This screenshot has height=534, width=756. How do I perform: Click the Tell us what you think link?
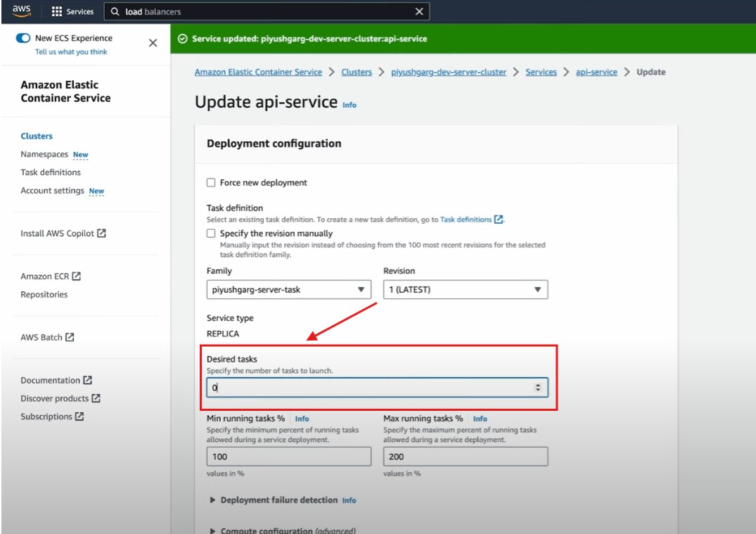(x=71, y=52)
